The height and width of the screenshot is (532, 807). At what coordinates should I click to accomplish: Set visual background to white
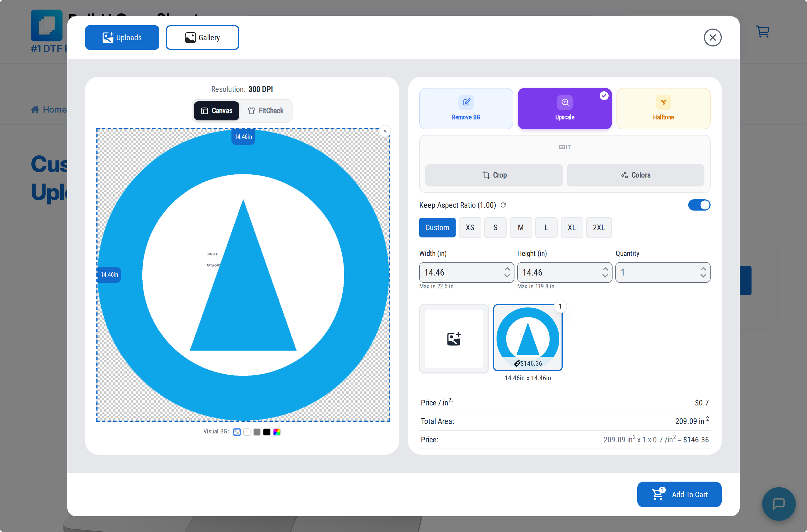coord(247,432)
